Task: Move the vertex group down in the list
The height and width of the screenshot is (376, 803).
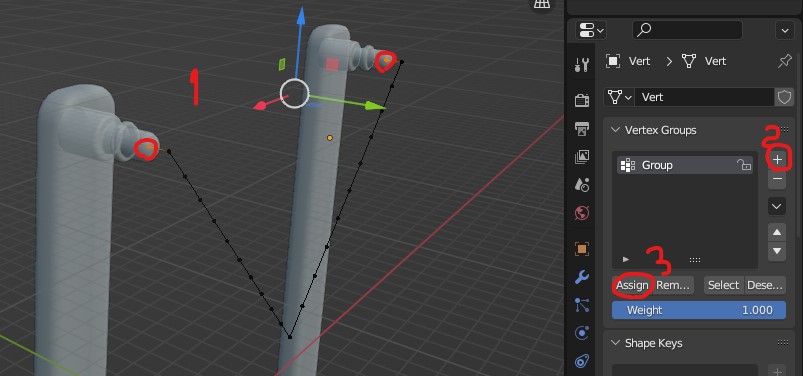Action: click(x=777, y=251)
